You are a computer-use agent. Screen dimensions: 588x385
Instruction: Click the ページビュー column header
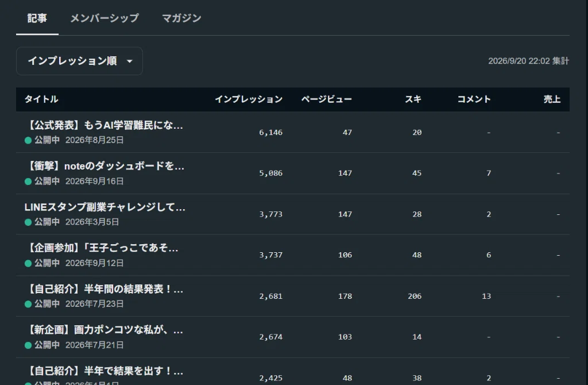[327, 99]
